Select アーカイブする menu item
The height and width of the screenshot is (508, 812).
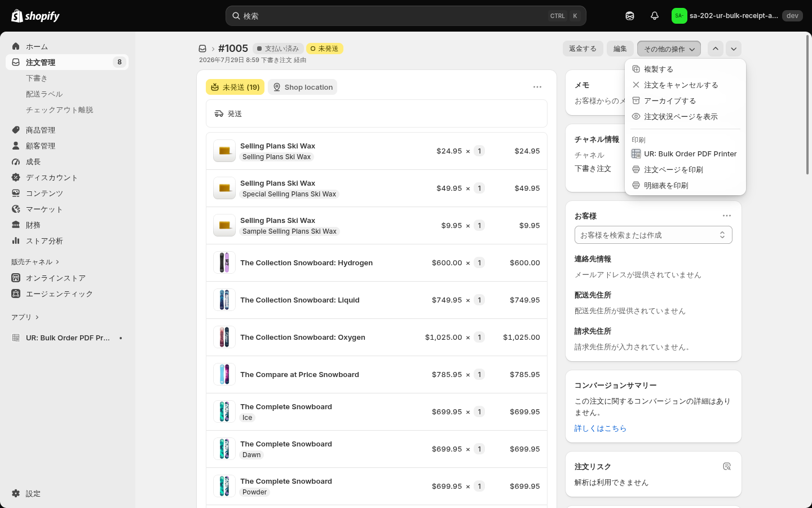coord(685,100)
